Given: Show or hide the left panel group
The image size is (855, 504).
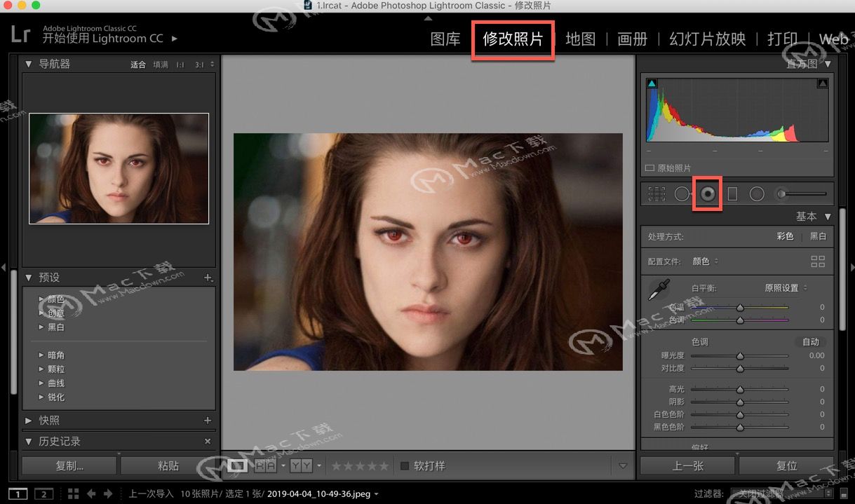Looking at the screenshot, I should coord(4,266).
